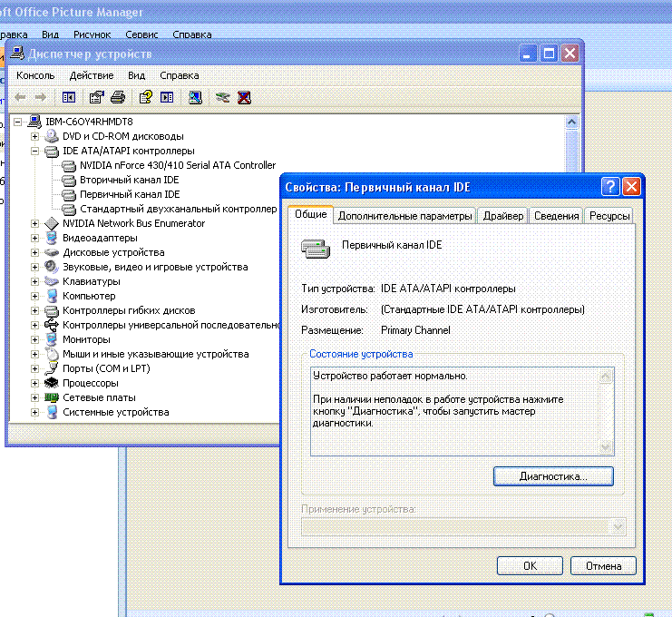Viewport: 672px width, 617px height.
Task: Expand Клавиатуры branch
Action: pos(34,281)
